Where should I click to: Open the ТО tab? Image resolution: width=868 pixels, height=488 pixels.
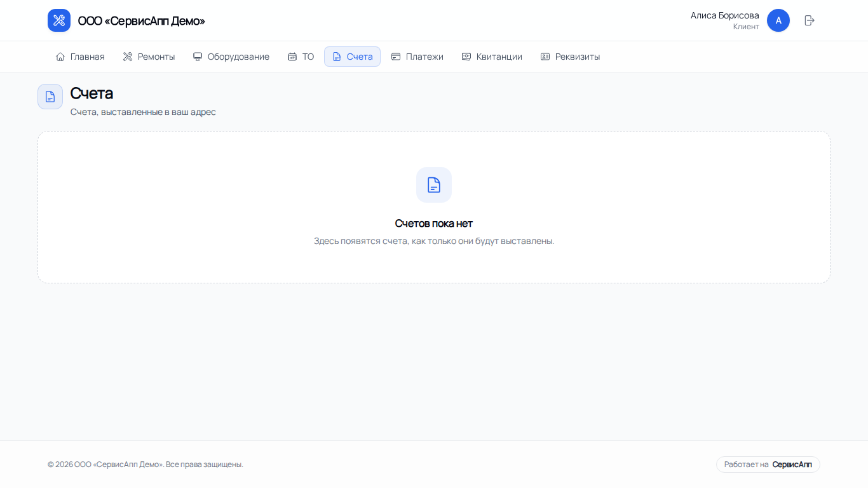click(301, 57)
